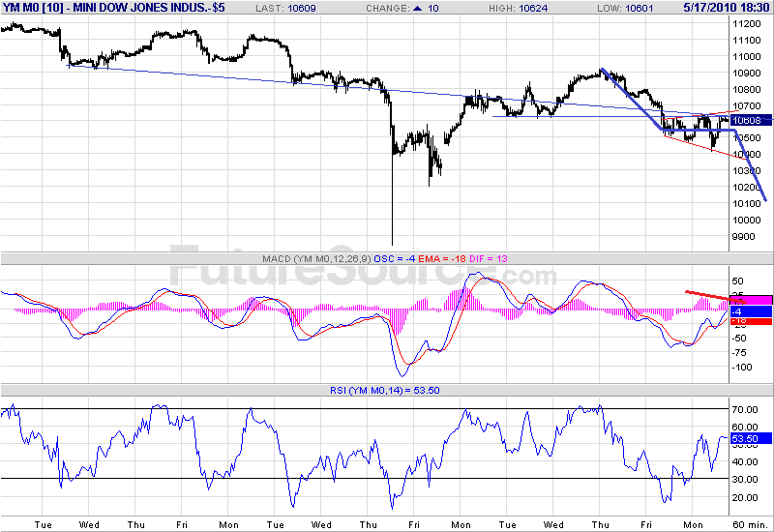Viewport: 774px width, 532px height.
Task: Click the 60.00 RSI axis label
Action: click(745, 427)
